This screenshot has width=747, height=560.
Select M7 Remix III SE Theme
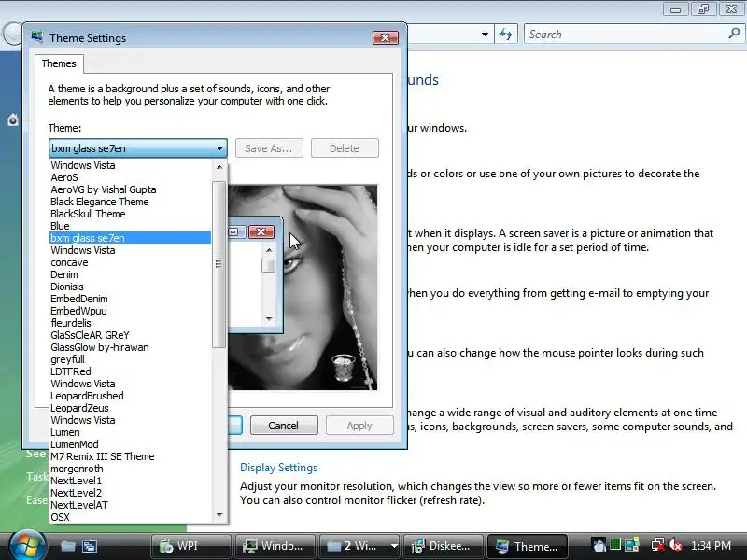coord(130,456)
